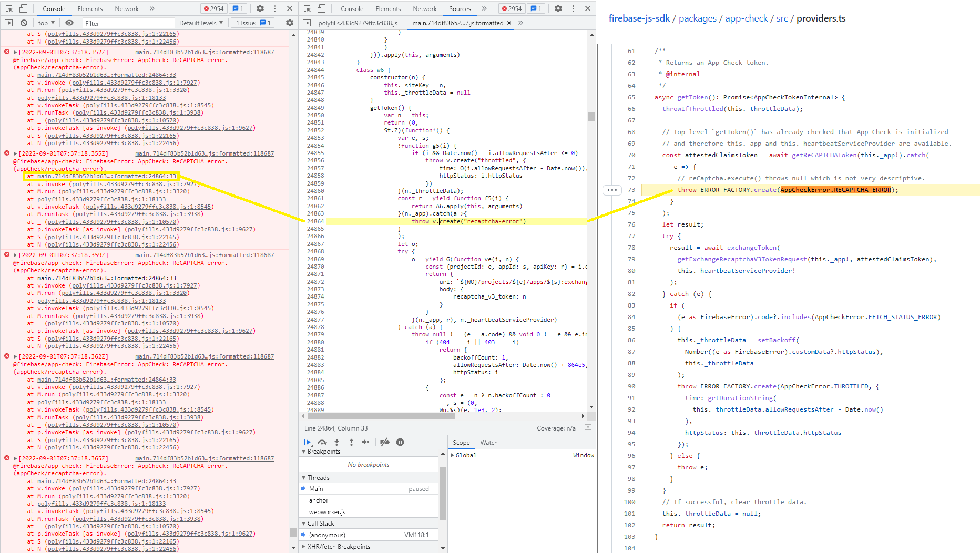Select the webworker.js thread
Image resolution: width=980 pixels, height=553 pixels.
[x=369, y=512]
